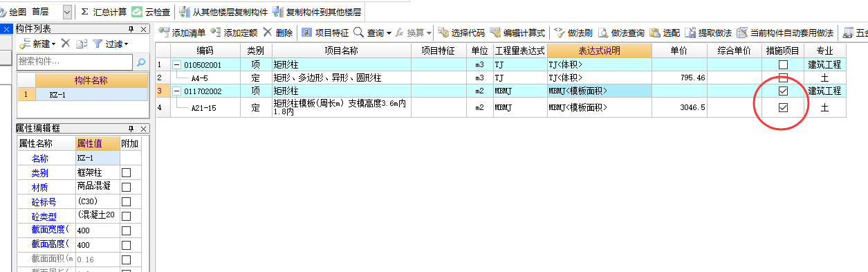
Task: Open the 查询 dropdown arrow
Action: click(389, 33)
